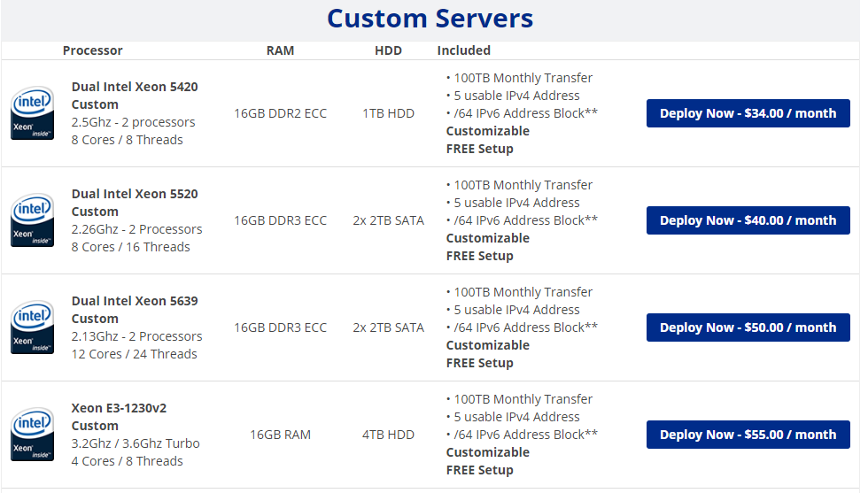Click the Intel Xeon logo for Xeon 5520
868x493 pixels.
[32, 220]
